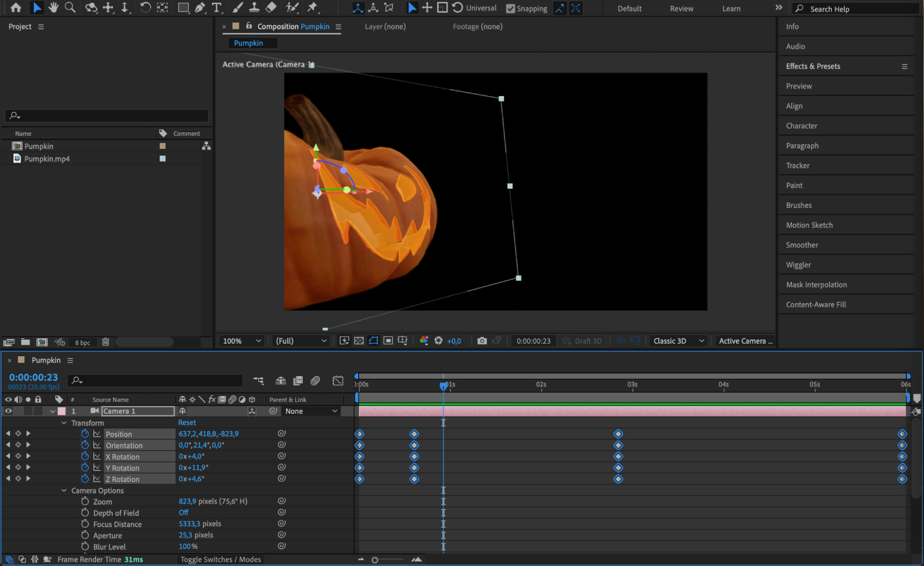Click the pink label swatch of Camera 1
Viewport: 924px width, 566px height.
click(61, 411)
